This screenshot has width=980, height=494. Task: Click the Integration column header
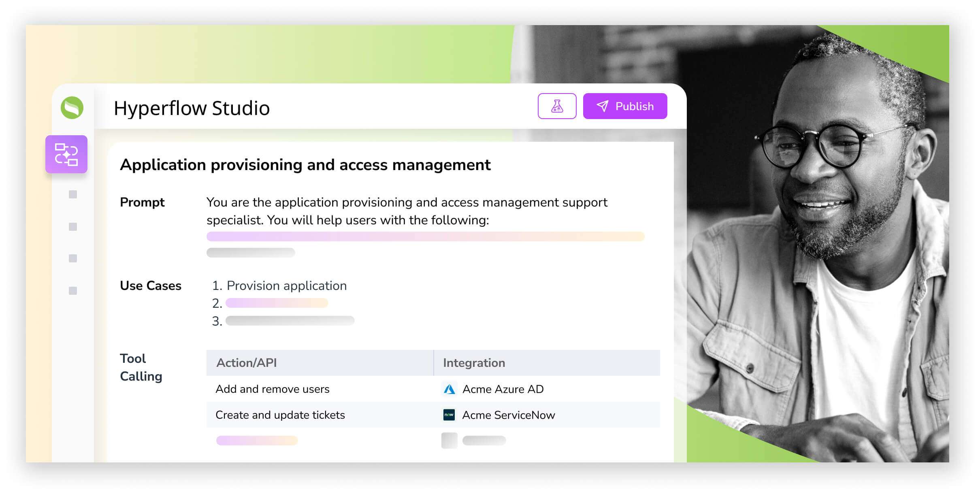click(474, 363)
